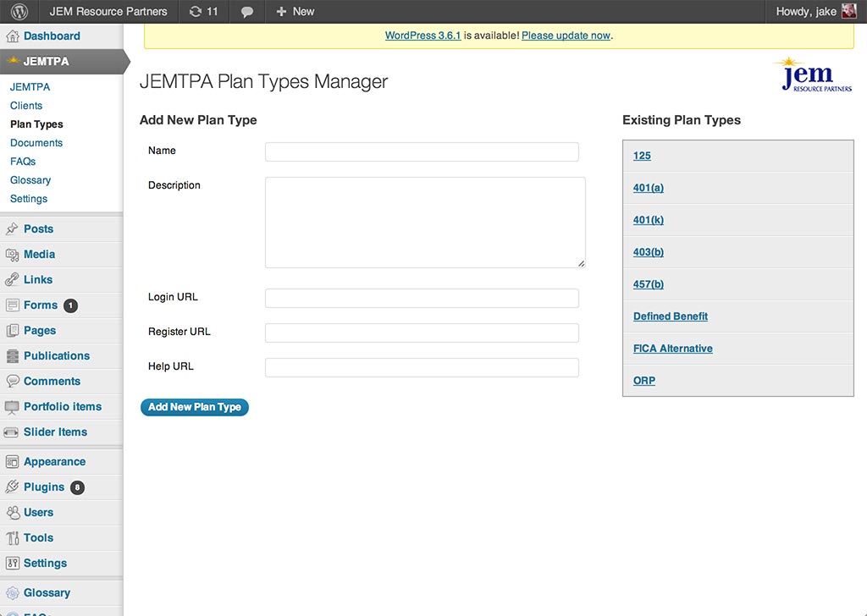Screen dimensions: 867x616
Task: Open JEM Resource Partners site menu
Action: [x=108, y=12]
